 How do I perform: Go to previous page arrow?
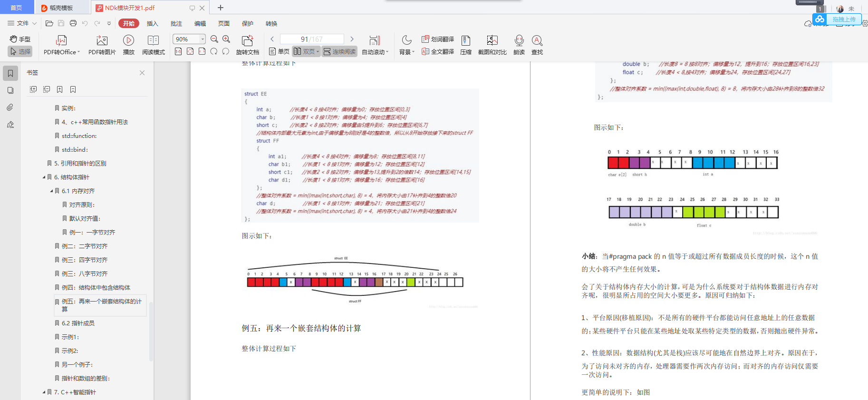272,39
